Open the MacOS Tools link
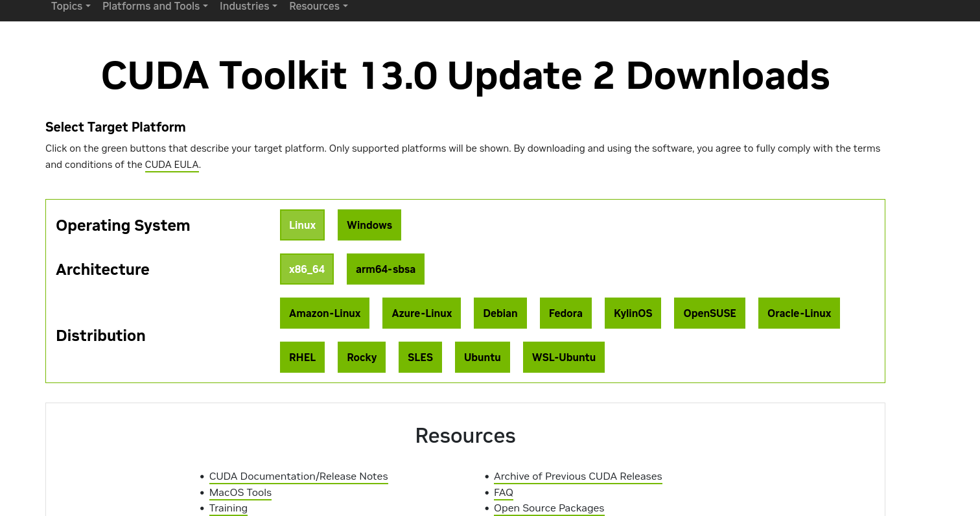Image resolution: width=980 pixels, height=516 pixels. (240, 493)
